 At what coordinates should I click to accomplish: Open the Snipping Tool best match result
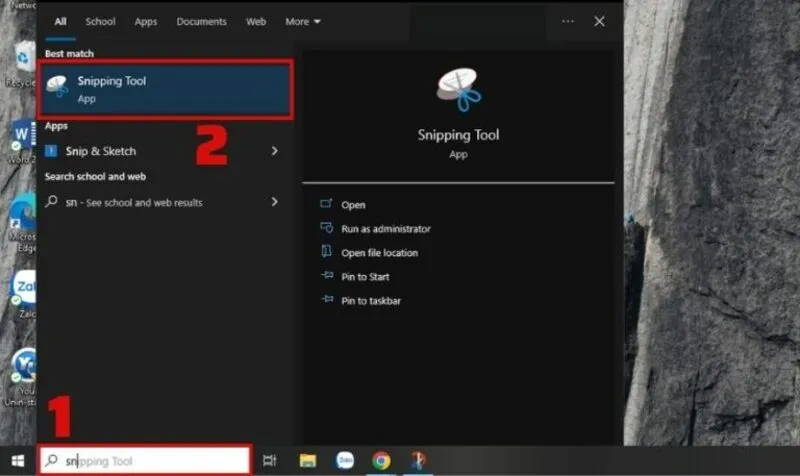pyautogui.click(x=165, y=90)
